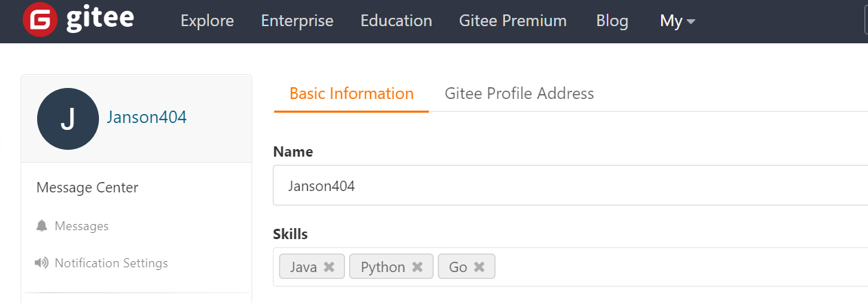The height and width of the screenshot is (303, 868).
Task: Click the Gitee logo icon
Action: pos(40,21)
